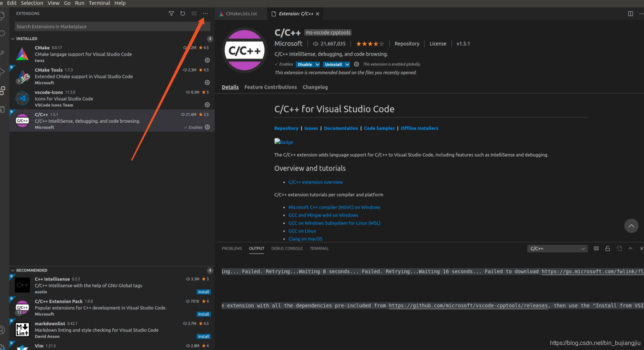
Task: Open the Repository link in header
Action: point(407,44)
